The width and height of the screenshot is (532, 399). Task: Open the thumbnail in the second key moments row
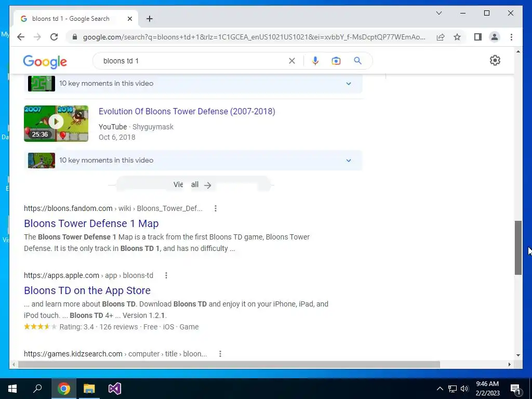[x=42, y=160]
